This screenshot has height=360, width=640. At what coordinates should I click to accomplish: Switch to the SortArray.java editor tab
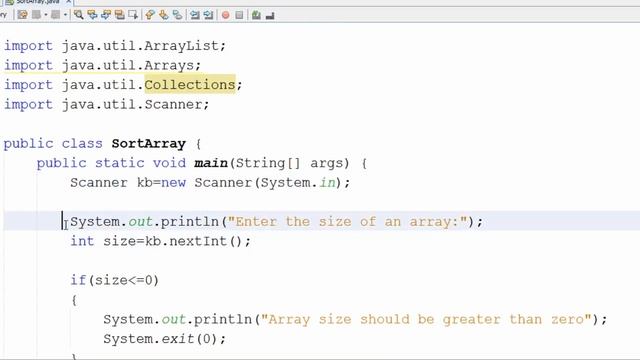tap(38, 2)
